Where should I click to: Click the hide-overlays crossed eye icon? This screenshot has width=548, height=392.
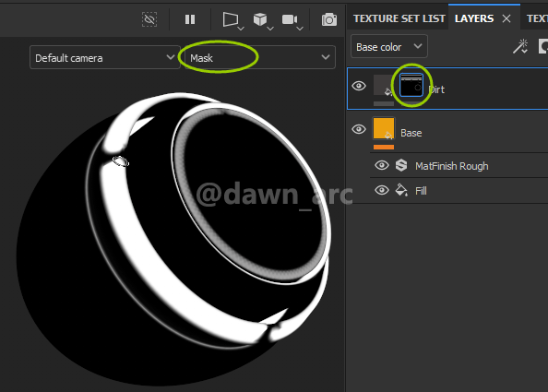(149, 19)
